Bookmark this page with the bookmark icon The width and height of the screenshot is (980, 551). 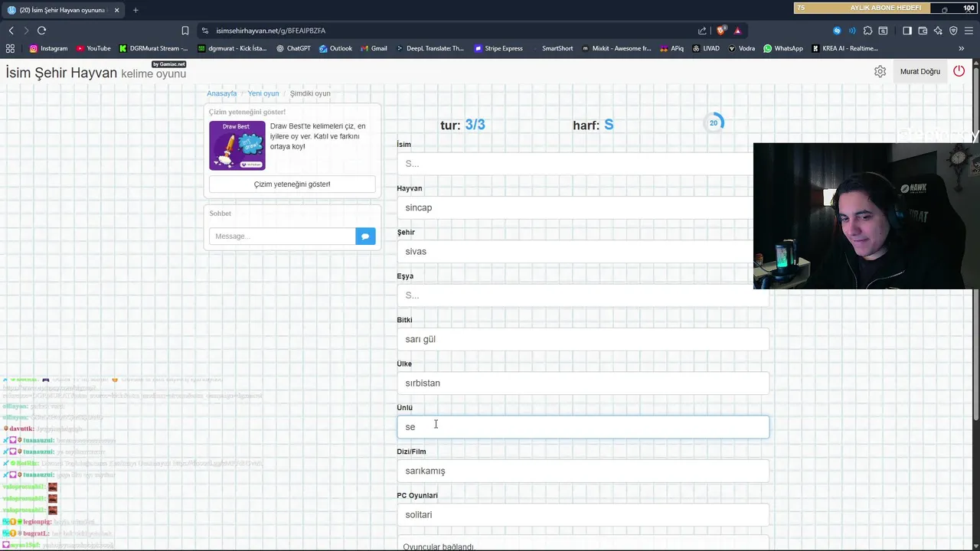pos(185,31)
